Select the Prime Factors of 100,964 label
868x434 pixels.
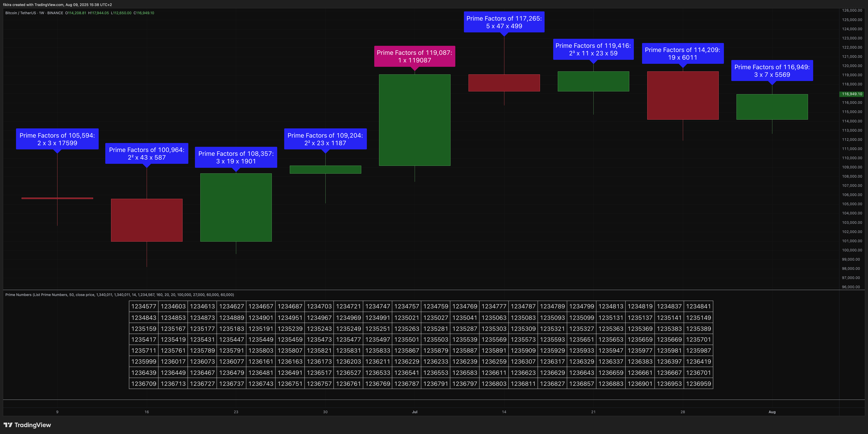(x=147, y=154)
